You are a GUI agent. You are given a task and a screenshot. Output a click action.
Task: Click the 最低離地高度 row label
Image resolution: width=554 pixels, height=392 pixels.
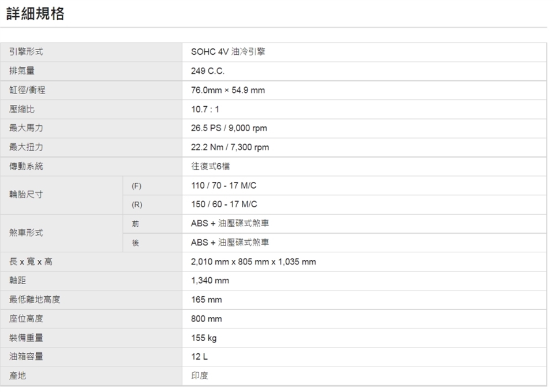click(x=35, y=300)
